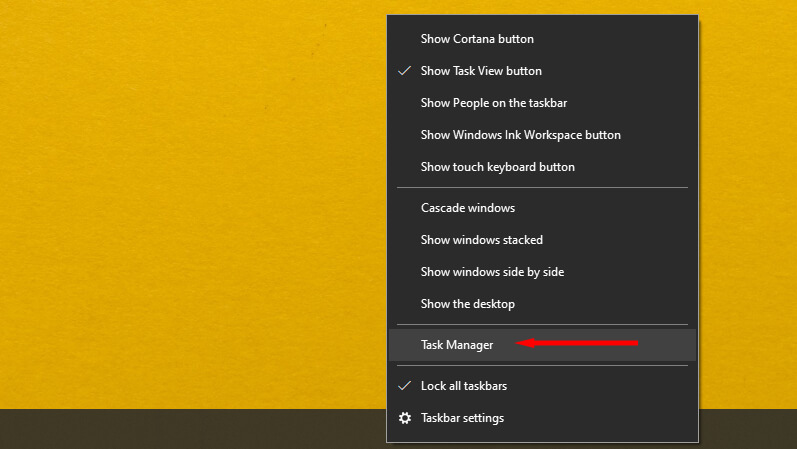The width and height of the screenshot is (797, 449).
Task: Click the Taskbar settings gear icon
Action: (405, 418)
